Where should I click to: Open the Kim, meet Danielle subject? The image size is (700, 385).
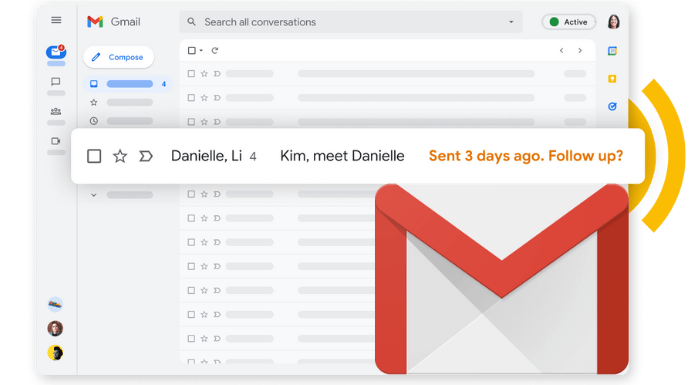point(342,156)
